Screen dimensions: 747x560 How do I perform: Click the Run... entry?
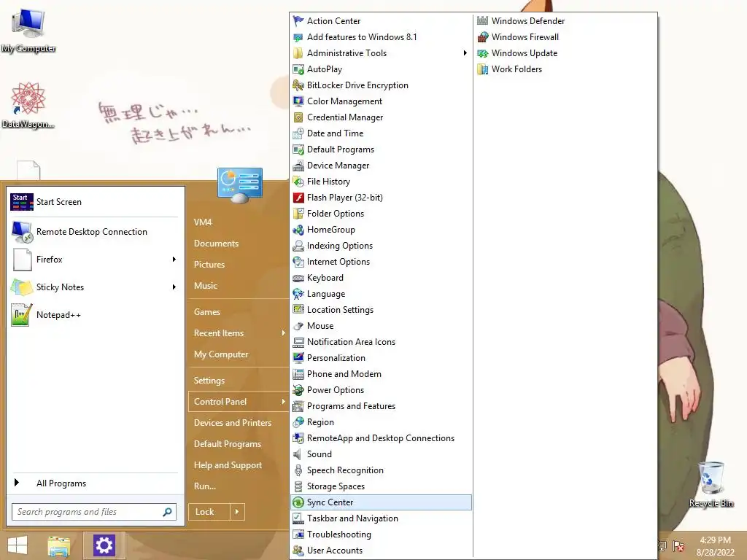pos(205,486)
